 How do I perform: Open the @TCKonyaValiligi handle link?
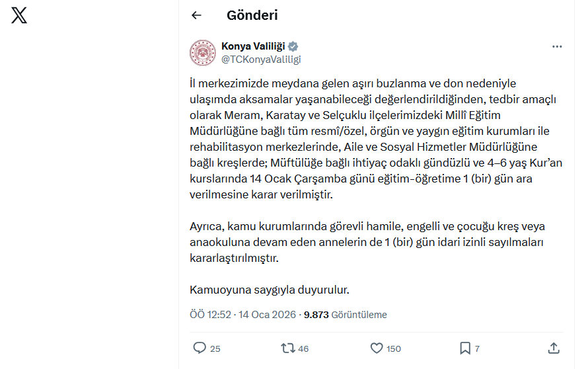coord(261,60)
